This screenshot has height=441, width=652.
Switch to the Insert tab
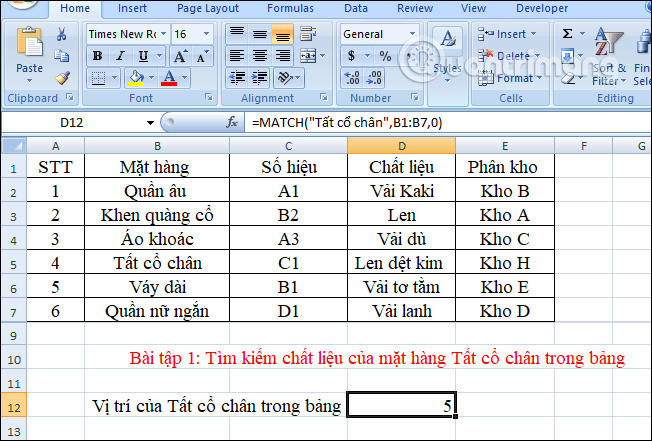point(132,8)
